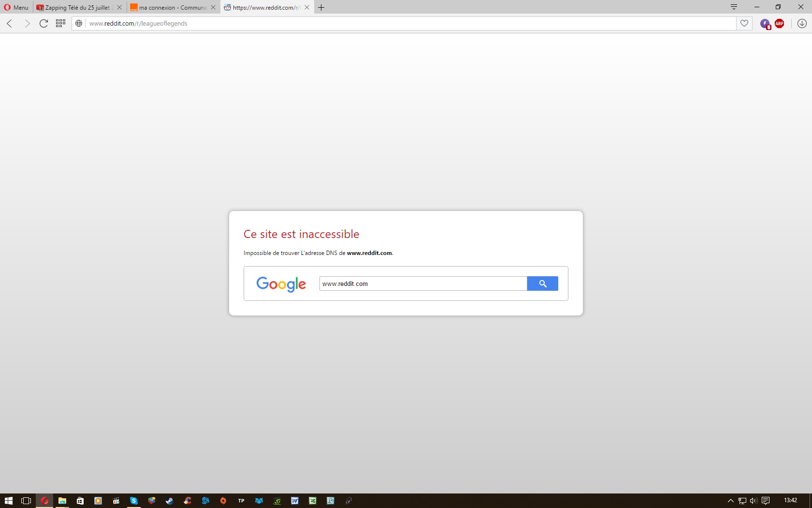Screen dimensions: 812x508
Task: Open the Speed Dial grid
Action: pyautogui.click(x=60, y=23)
